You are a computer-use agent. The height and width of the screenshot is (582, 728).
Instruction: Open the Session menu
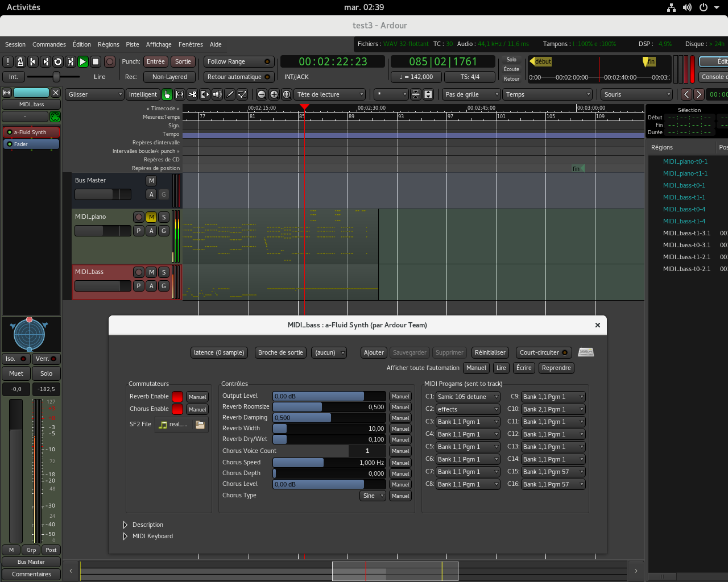point(15,44)
